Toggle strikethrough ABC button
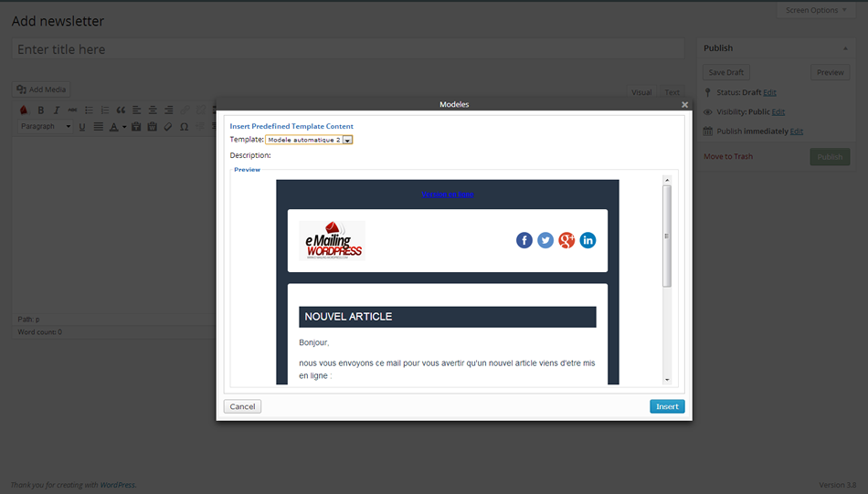 click(x=72, y=110)
